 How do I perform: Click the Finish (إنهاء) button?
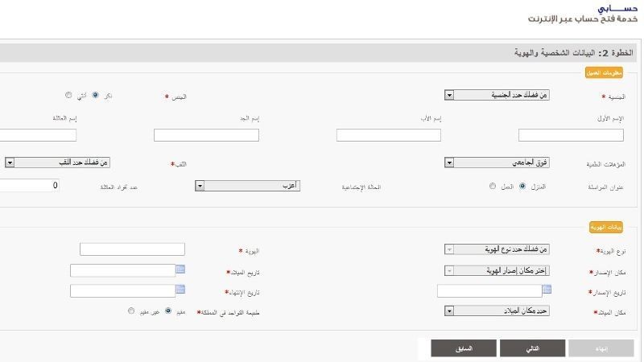click(x=601, y=348)
